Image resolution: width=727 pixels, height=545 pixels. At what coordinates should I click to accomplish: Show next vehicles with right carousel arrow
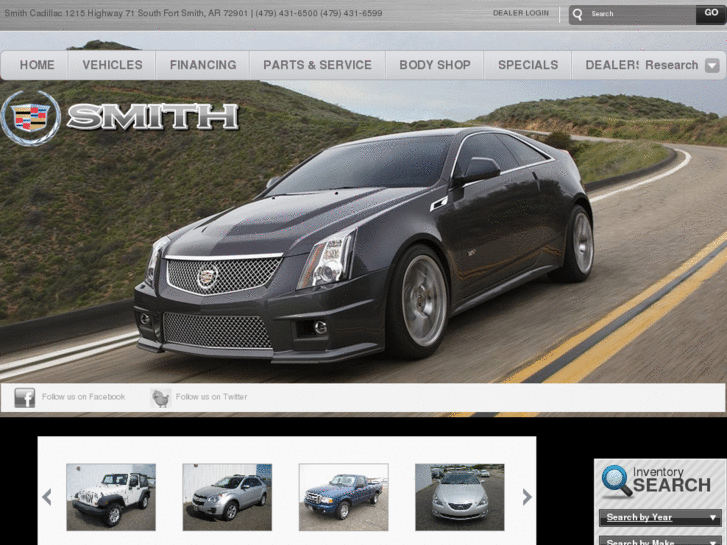pyautogui.click(x=527, y=497)
